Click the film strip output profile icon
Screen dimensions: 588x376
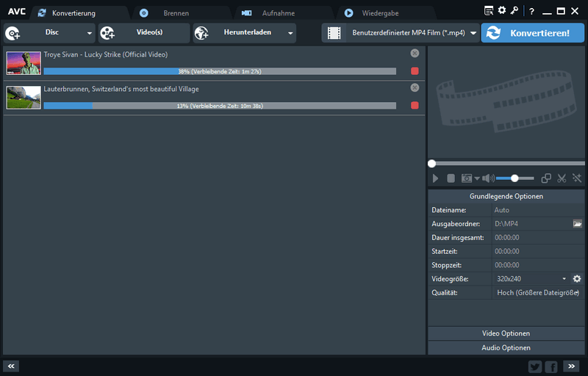(334, 33)
